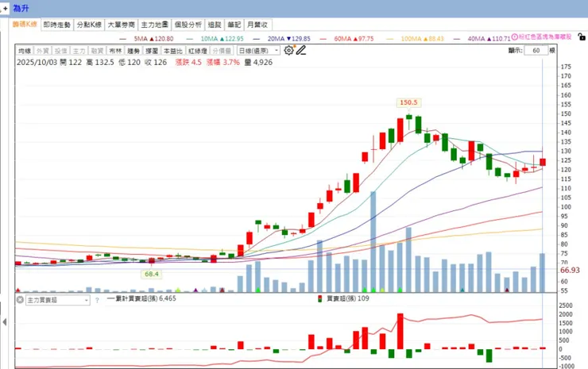Toggle the 趨勢 trend button

(x=133, y=51)
